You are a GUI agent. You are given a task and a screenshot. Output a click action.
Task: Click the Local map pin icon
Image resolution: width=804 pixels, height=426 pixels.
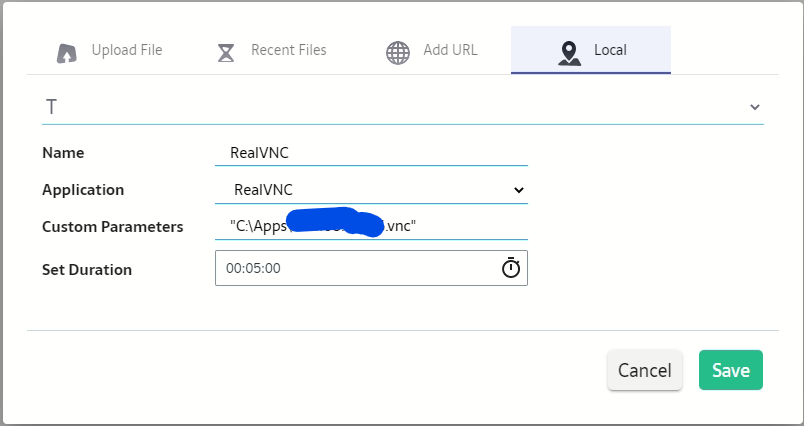570,52
